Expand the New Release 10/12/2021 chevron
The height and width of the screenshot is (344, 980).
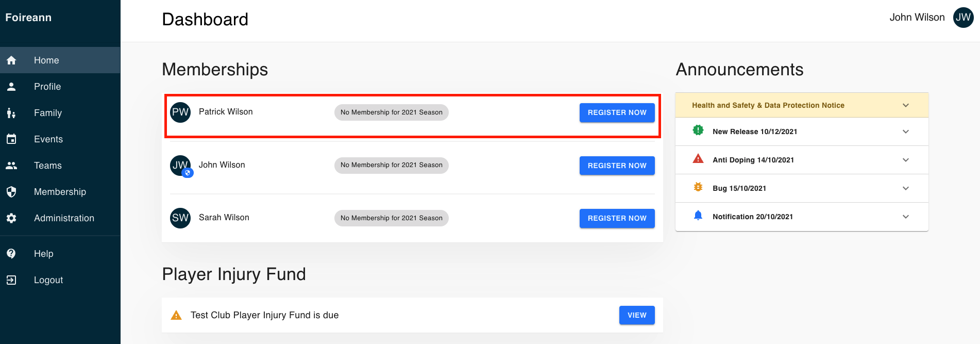coord(906,132)
